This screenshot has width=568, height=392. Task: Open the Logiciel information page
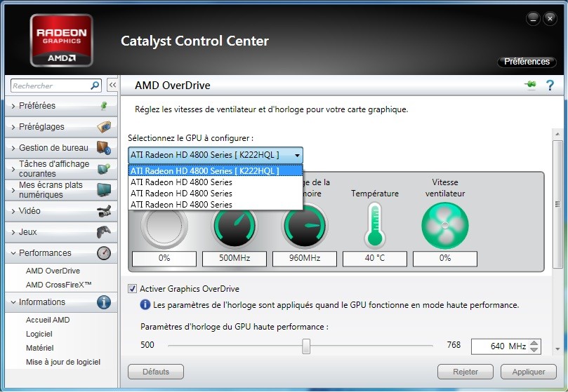(39, 334)
